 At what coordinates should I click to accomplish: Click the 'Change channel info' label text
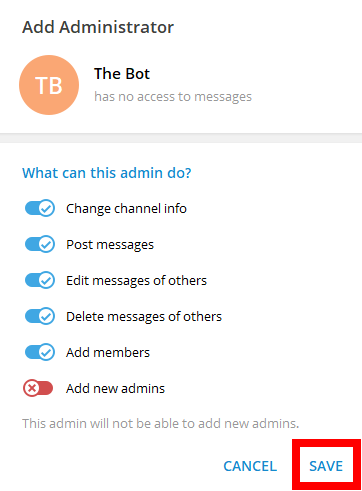tap(126, 209)
